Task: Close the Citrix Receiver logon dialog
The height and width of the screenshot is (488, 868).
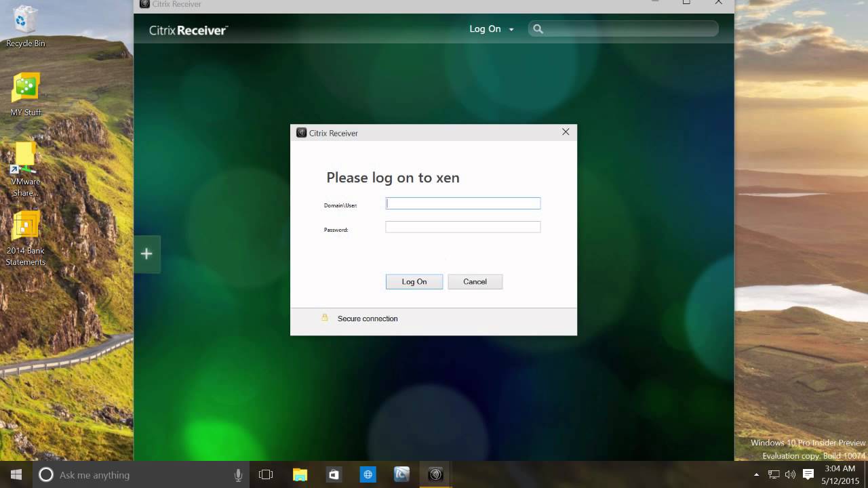Action: 566,132
